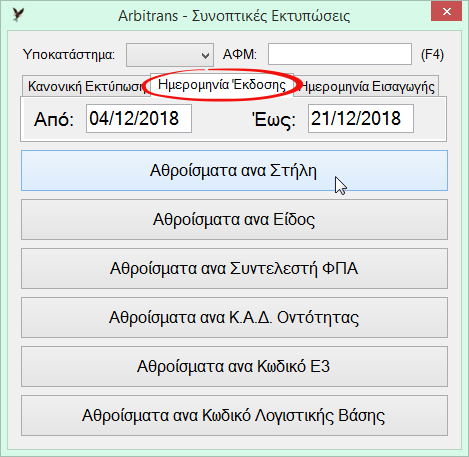This screenshot has width=469, height=457.
Task: Click Αθροίσματα ανα Κωδικό Λογιστικής Βάσης button
Action: click(x=234, y=416)
